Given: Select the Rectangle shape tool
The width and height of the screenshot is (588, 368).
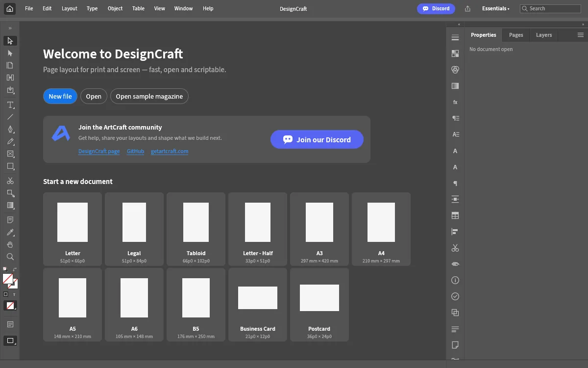Looking at the screenshot, I should click(x=10, y=166).
